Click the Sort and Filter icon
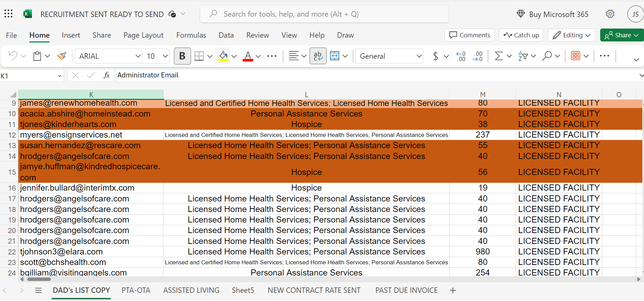 [x=523, y=56]
